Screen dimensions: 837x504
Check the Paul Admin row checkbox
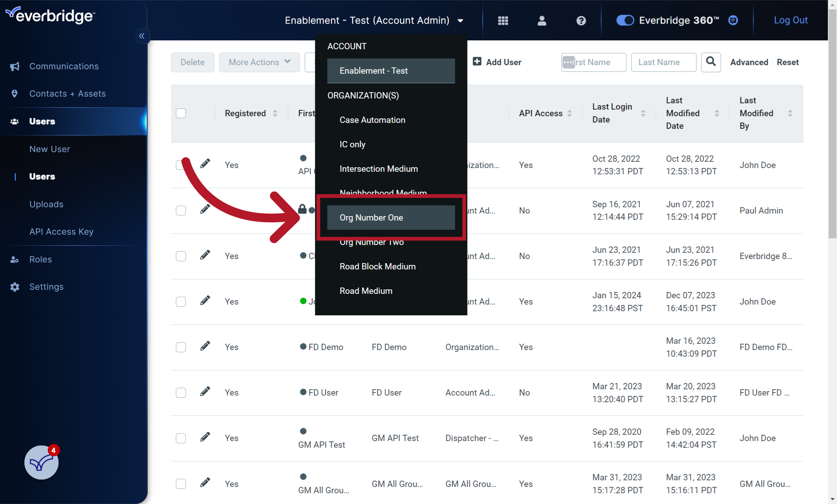[181, 211]
